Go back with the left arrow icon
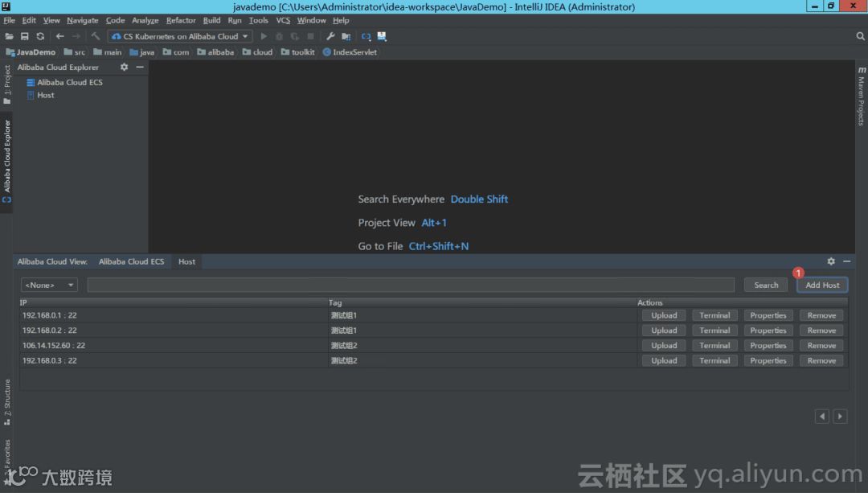This screenshot has height=493, width=868. pos(59,36)
